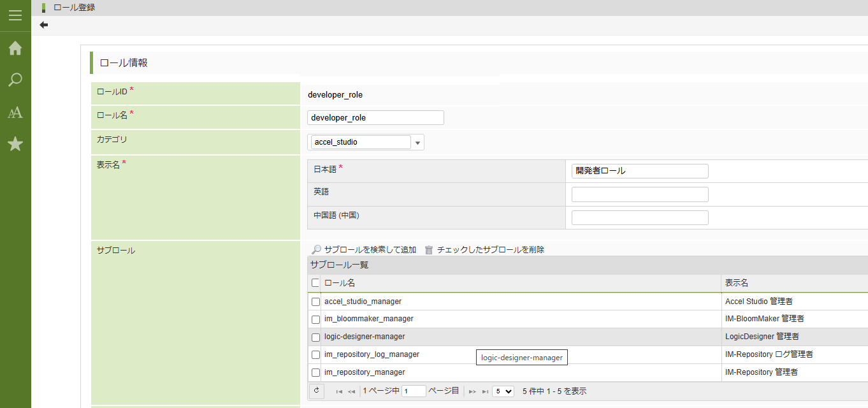Click サブロールを検索して追加 link
Screen dimensions: 868x408
pyautogui.click(x=370, y=250)
